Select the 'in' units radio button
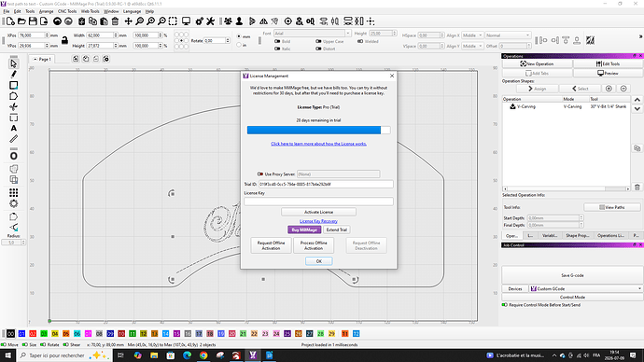The height and width of the screenshot is (362, 644). tap(239, 45)
